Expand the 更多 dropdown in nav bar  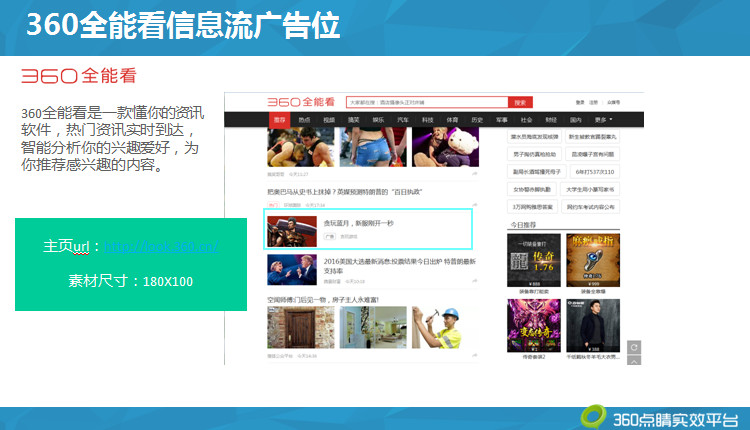[x=603, y=120]
